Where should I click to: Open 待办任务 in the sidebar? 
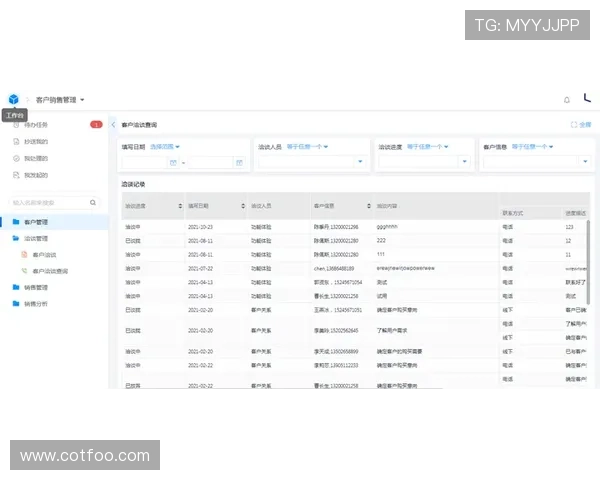[36, 125]
